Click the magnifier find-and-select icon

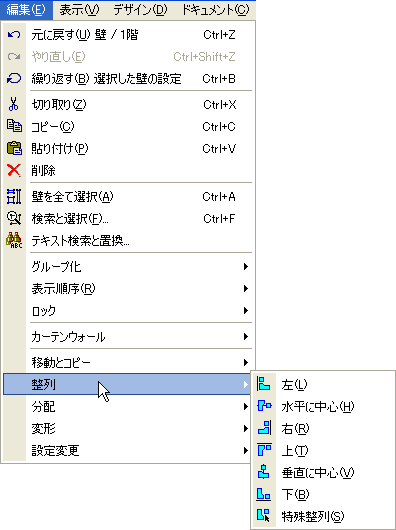pyautogui.click(x=14, y=218)
